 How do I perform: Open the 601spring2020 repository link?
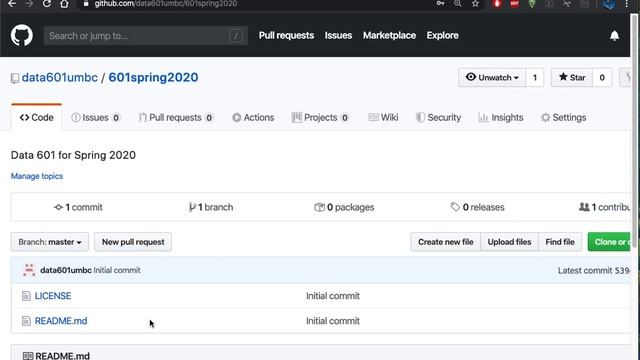click(153, 78)
